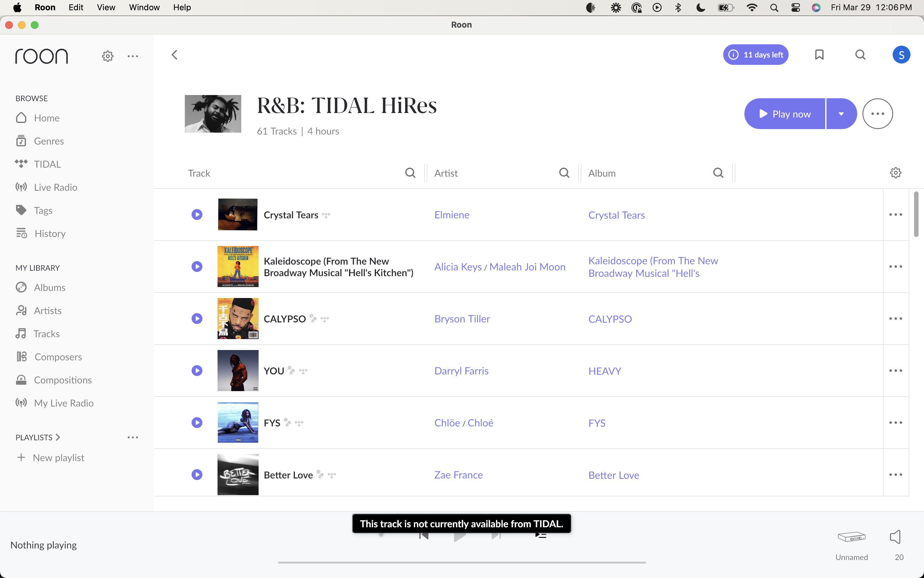Open Genres in the sidebar
This screenshot has height=578, width=924.
point(40,141)
